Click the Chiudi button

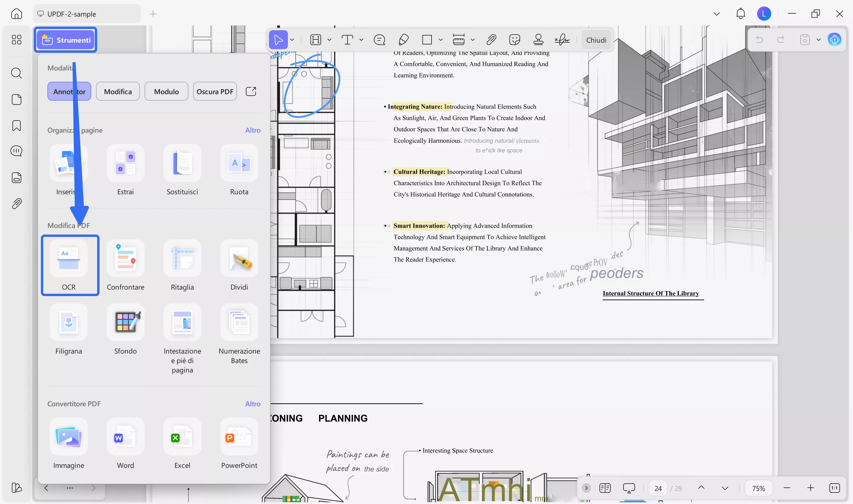[596, 40]
